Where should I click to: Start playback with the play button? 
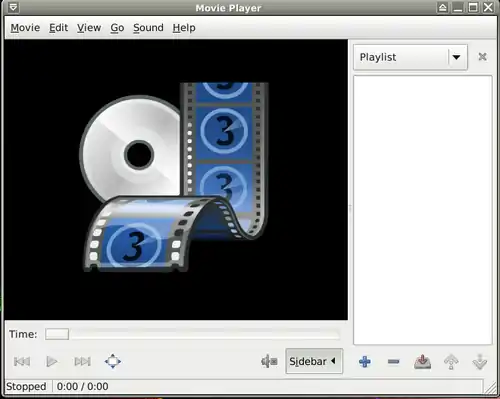(52, 361)
